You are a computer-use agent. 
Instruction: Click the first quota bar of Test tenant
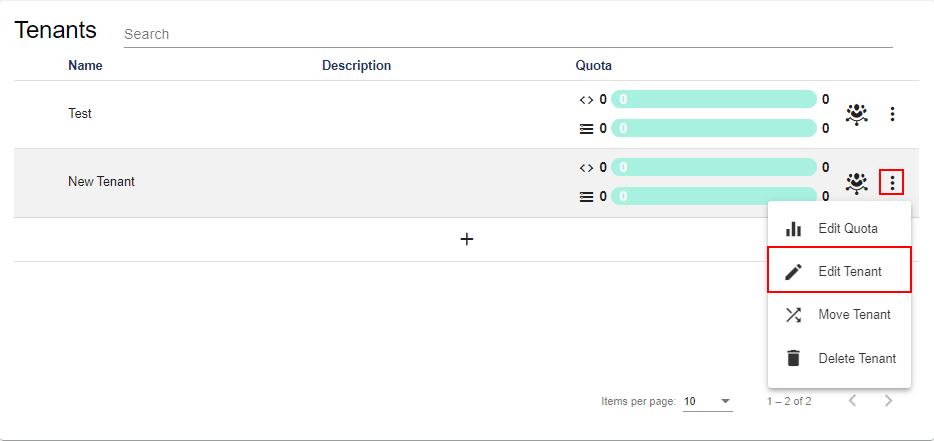click(x=713, y=99)
